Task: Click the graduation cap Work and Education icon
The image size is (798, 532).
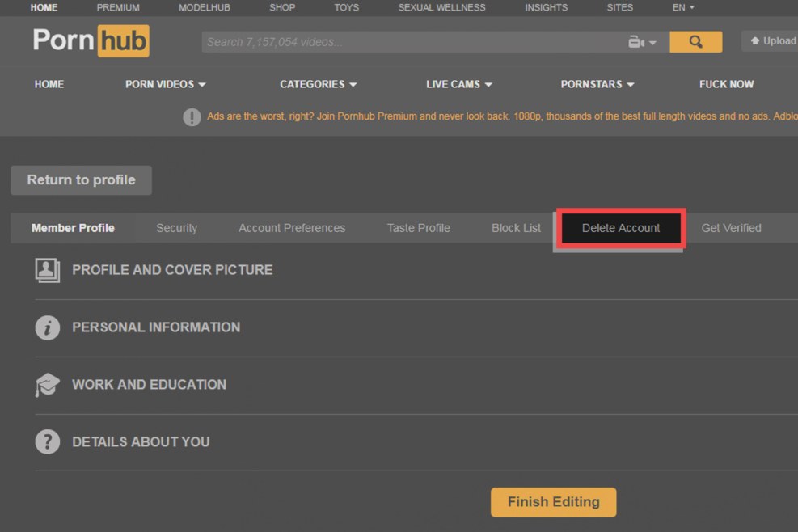Action: (48, 385)
